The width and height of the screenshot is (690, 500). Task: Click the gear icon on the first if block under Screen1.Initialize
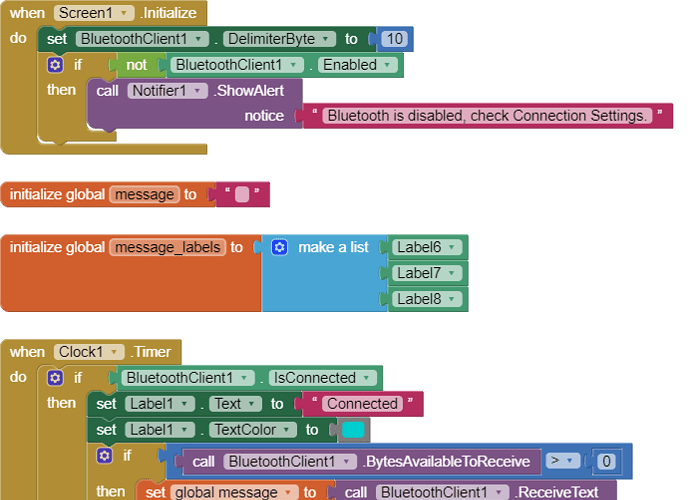point(56,65)
